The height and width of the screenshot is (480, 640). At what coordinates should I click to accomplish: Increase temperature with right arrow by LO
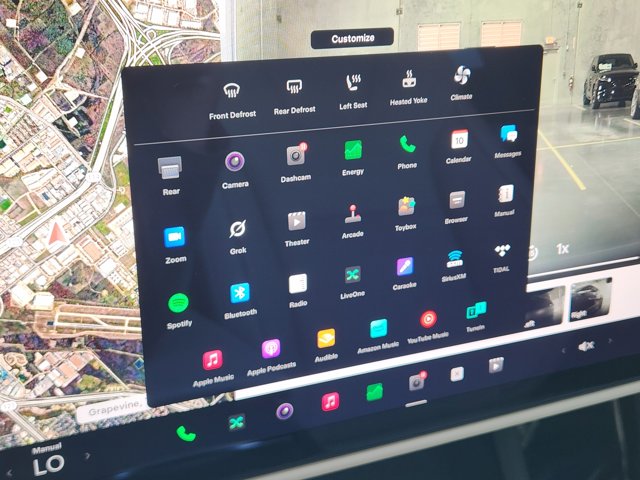coord(87,456)
